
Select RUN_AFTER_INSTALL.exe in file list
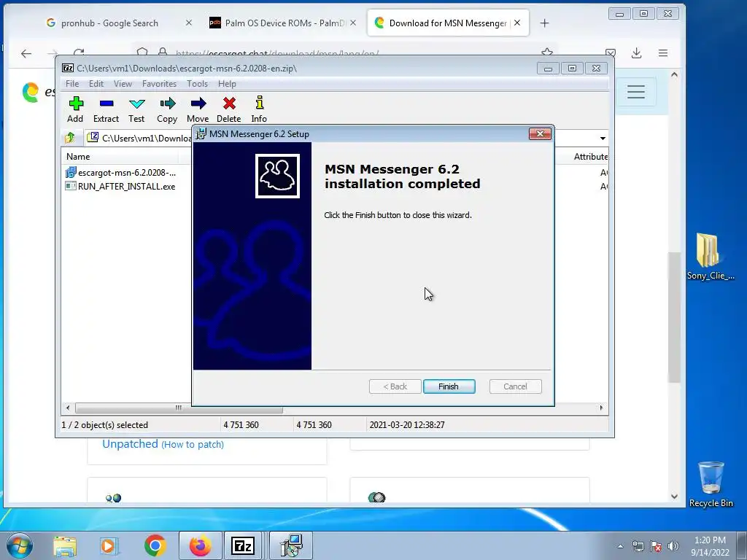click(x=120, y=186)
